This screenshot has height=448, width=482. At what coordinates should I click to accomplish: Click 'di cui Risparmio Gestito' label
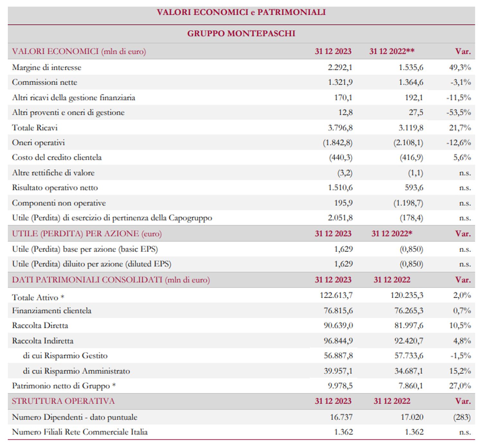pyautogui.click(x=65, y=356)
